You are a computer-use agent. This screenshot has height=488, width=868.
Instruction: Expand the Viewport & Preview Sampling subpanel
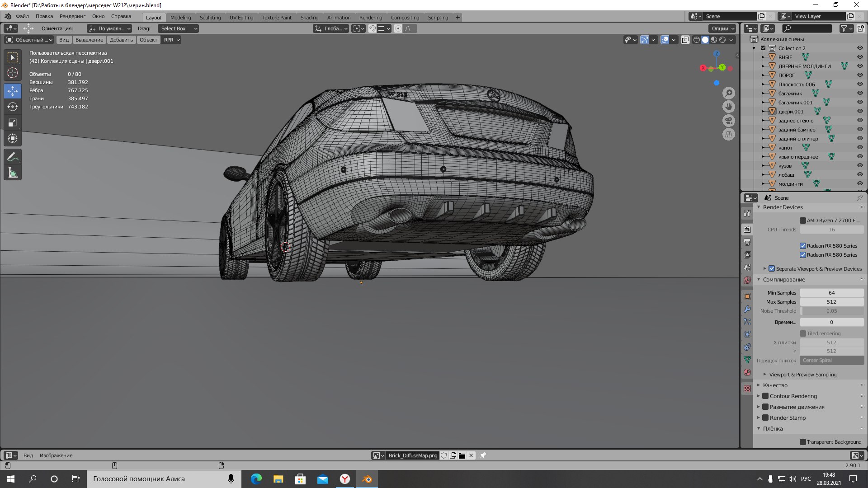click(x=765, y=374)
